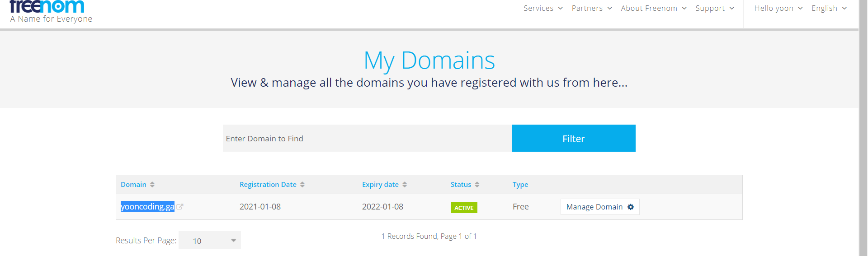Expand the Hello yoon account menu
The image size is (868, 256).
778,8
